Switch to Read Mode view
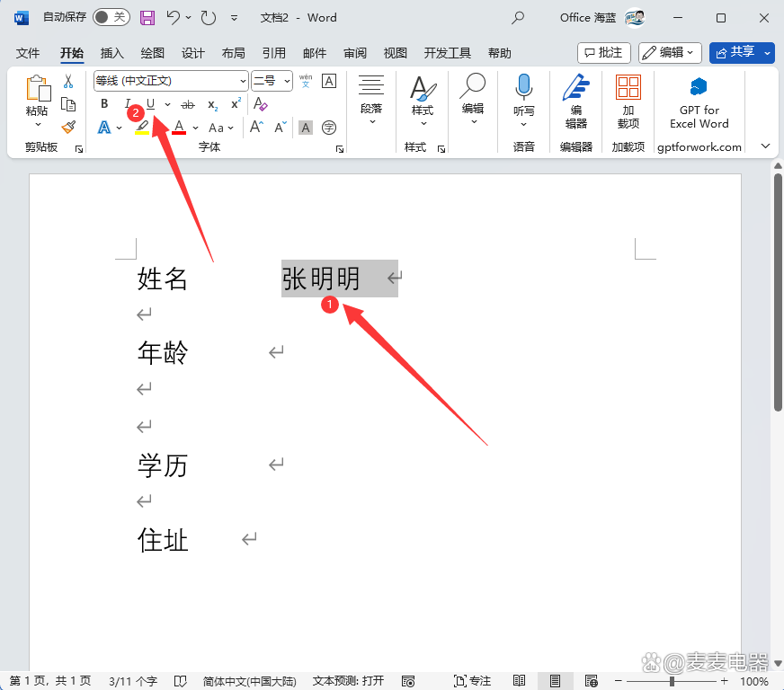 (519, 680)
